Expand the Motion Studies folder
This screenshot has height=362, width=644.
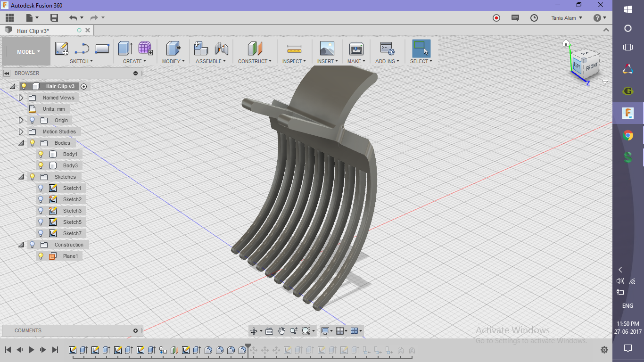[21, 132]
